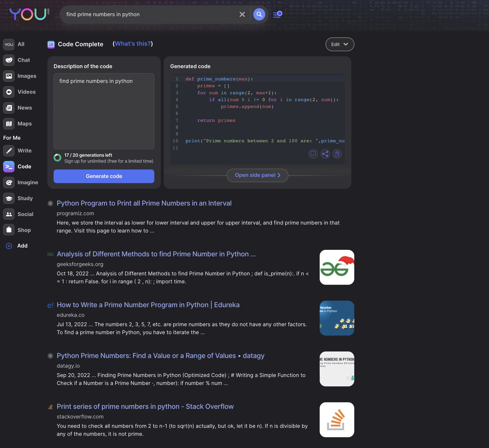The height and width of the screenshot is (448, 489).
Task: Click the Edureka favicon beside result
Action: click(x=50, y=305)
